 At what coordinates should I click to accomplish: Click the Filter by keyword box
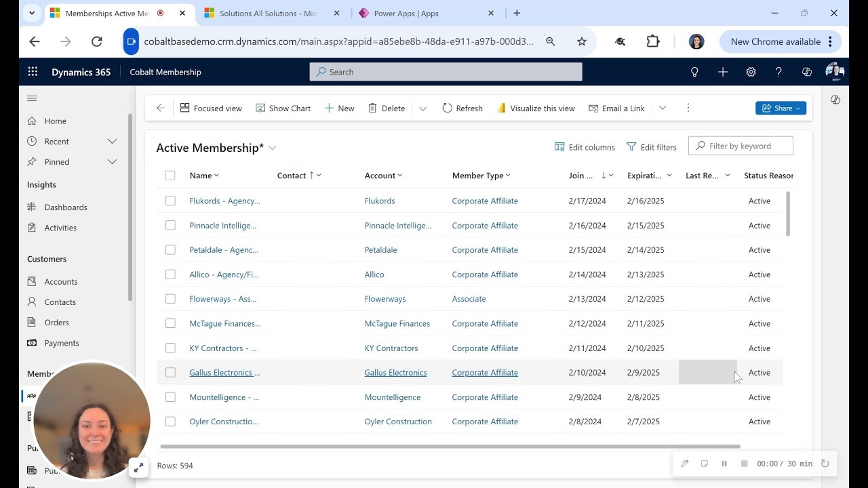(741, 146)
